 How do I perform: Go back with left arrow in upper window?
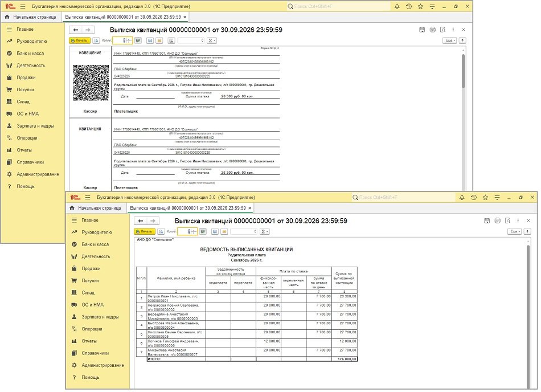tap(76, 30)
